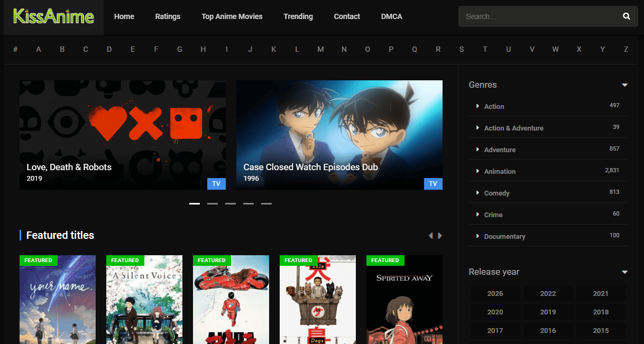Screen dimensions: 644x344
Task: Filter titles by letter H
Action: point(203,49)
